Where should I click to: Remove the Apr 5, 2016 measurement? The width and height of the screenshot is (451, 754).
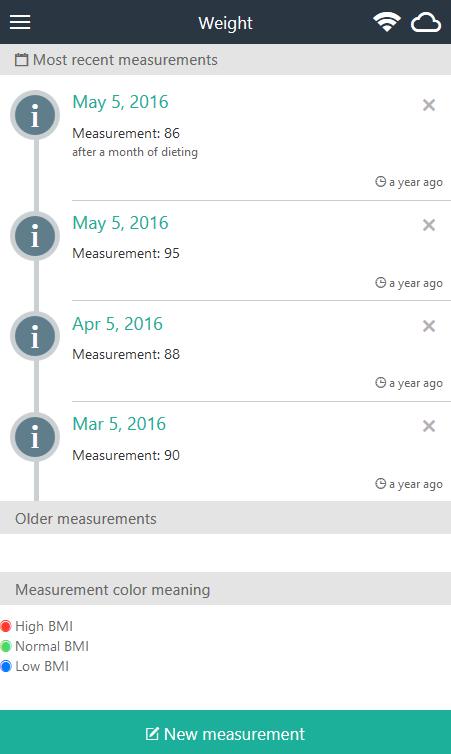(x=429, y=326)
